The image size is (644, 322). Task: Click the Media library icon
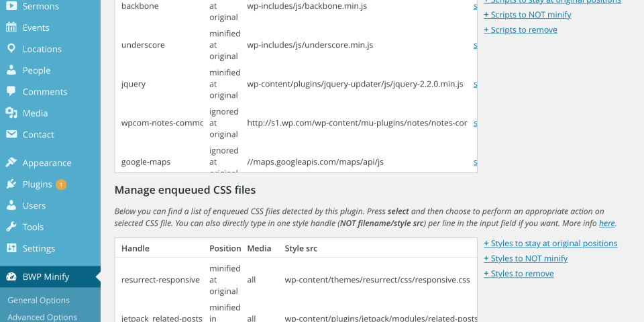tap(11, 113)
